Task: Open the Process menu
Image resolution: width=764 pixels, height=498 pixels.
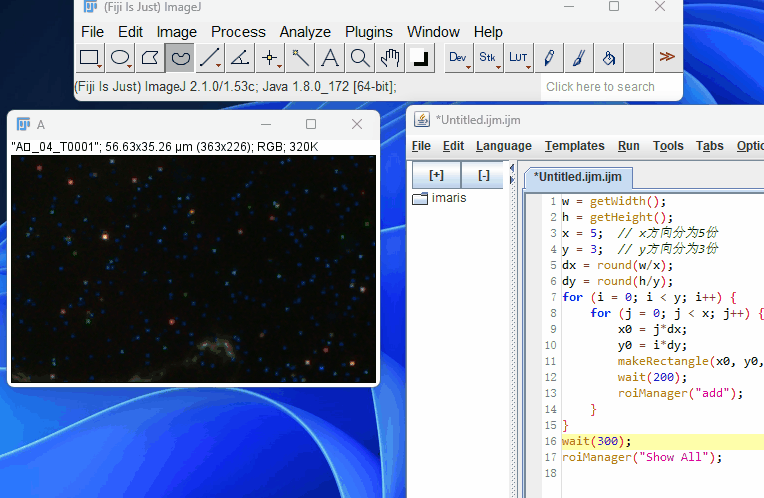Action: point(238,32)
